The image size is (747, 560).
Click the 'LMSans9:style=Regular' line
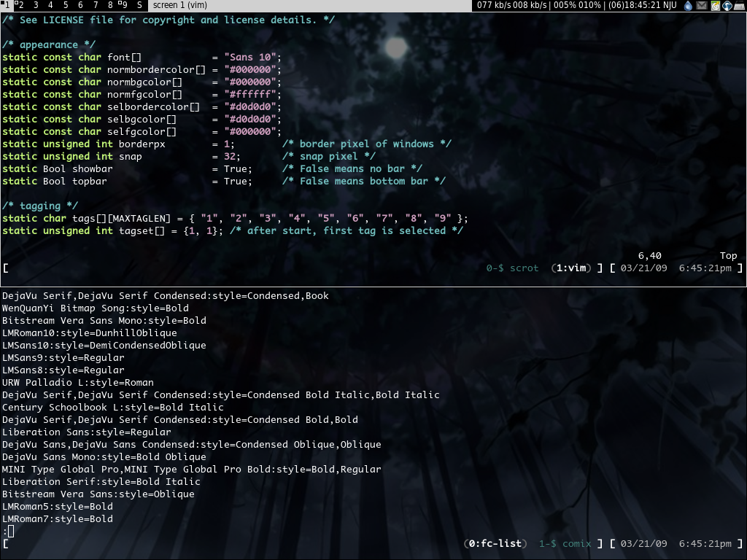click(63, 357)
